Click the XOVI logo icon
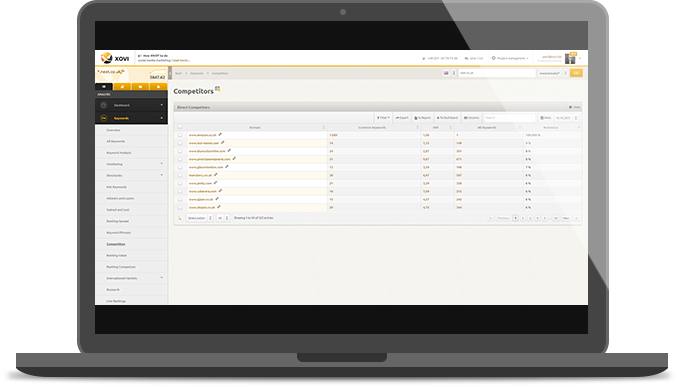 click(106, 58)
